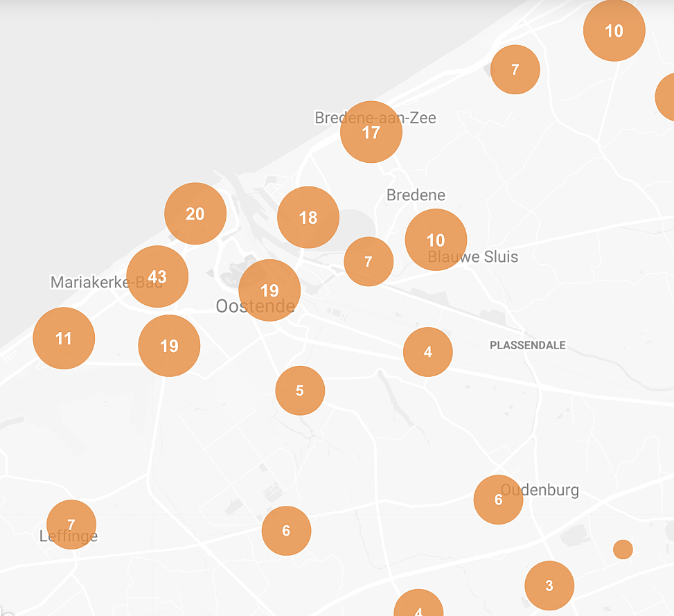The height and width of the screenshot is (616, 674).
Task: Select the 17 cluster at Bredene-aan-Zee
Action: [371, 132]
